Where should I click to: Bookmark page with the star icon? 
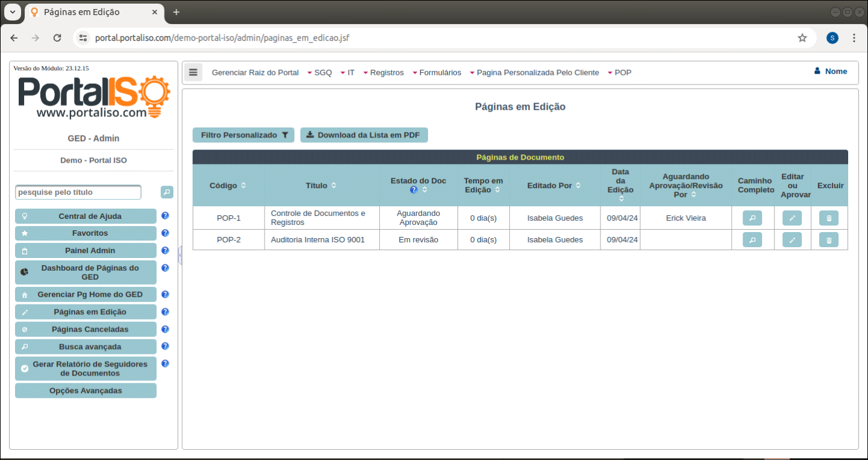point(802,38)
